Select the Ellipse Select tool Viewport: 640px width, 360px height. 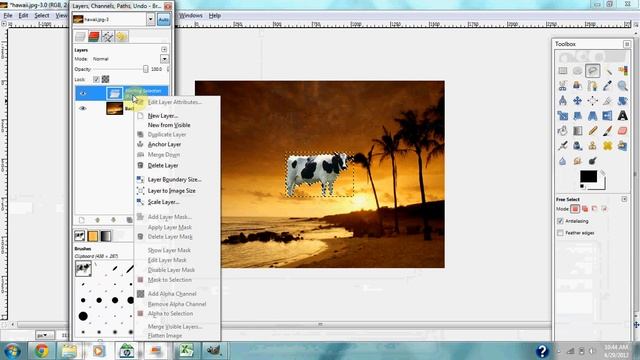[578, 71]
